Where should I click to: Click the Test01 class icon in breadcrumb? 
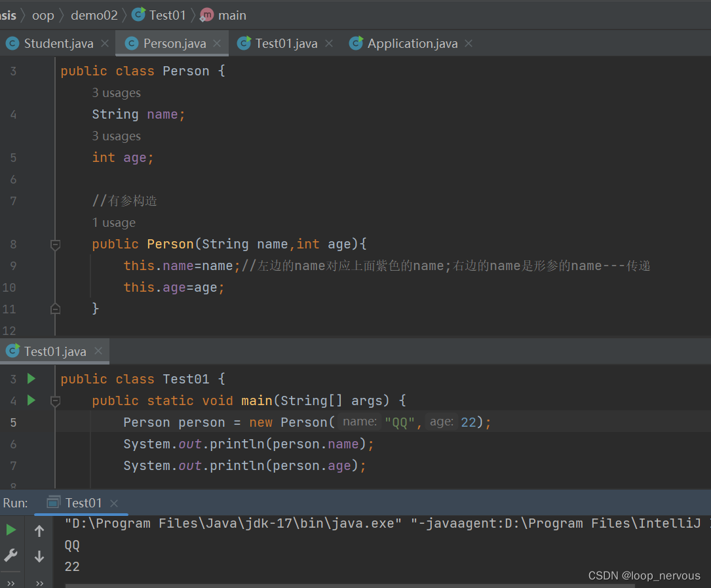coord(139,14)
